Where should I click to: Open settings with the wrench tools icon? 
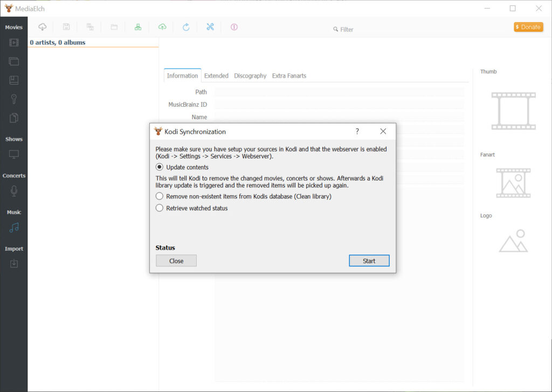coord(210,27)
